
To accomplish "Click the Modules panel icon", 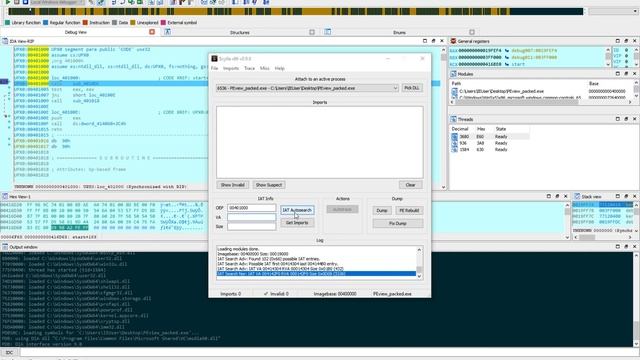I will coord(453,74).
